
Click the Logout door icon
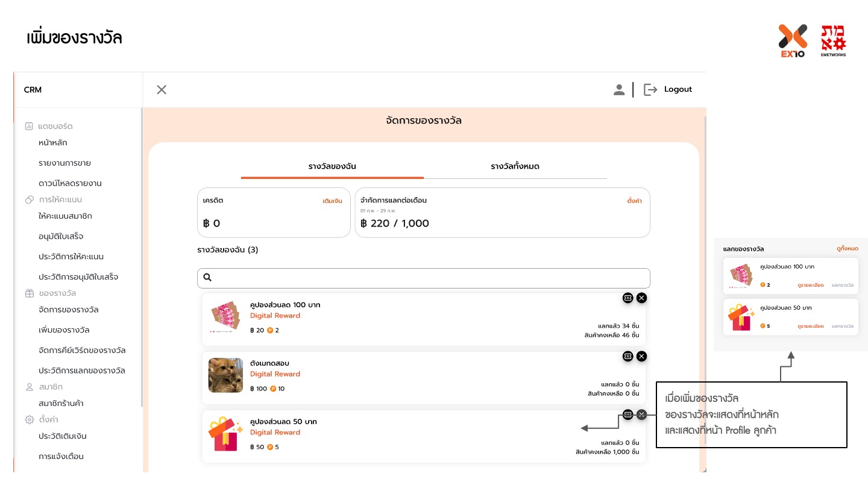(x=650, y=90)
